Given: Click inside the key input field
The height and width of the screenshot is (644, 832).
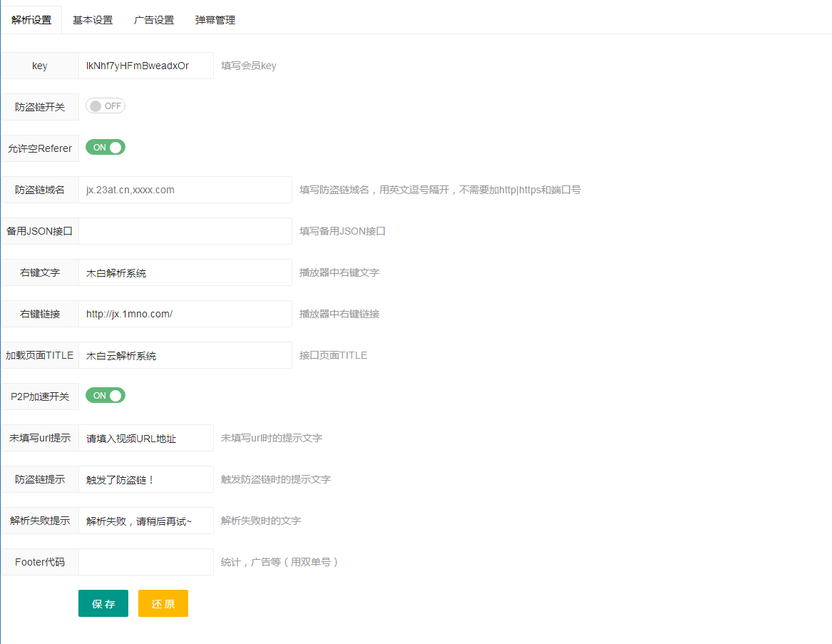Looking at the screenshot, I should click(146, 65).
